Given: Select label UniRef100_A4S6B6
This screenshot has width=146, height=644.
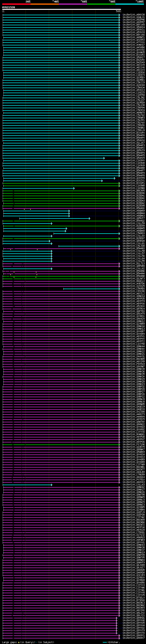Looking at the screenshot, I should 133,48.
